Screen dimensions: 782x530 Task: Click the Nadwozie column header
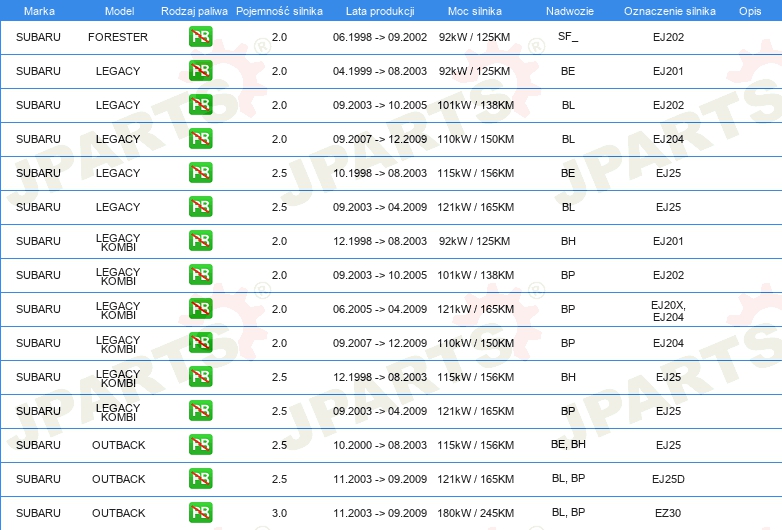pos(570,11)
